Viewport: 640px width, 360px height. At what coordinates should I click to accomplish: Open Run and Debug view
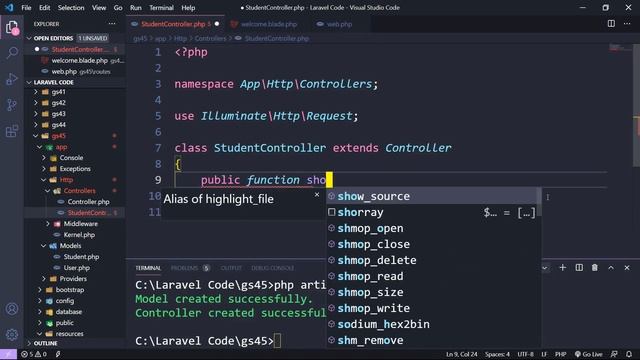[12, 79]
